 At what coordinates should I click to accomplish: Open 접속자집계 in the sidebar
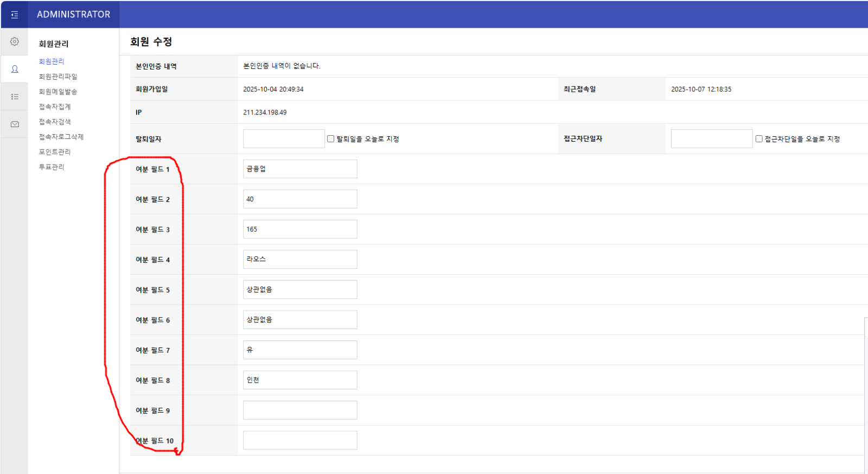(x=55, y=107)
